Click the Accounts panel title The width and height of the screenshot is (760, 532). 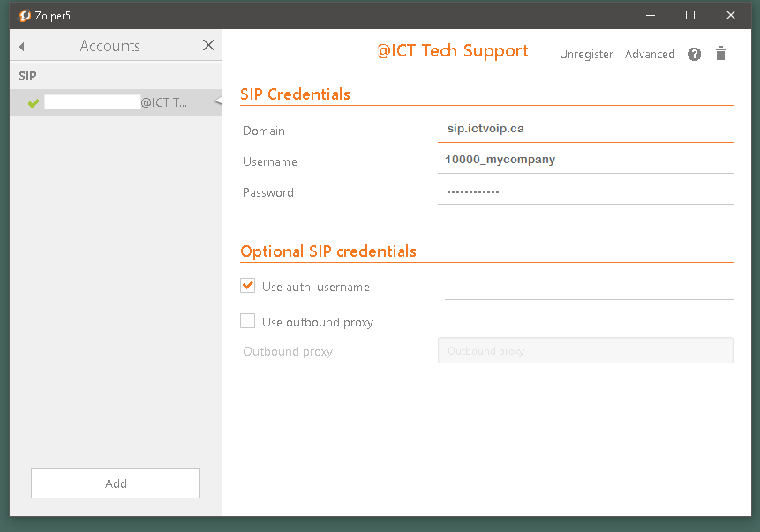point(110,46)
